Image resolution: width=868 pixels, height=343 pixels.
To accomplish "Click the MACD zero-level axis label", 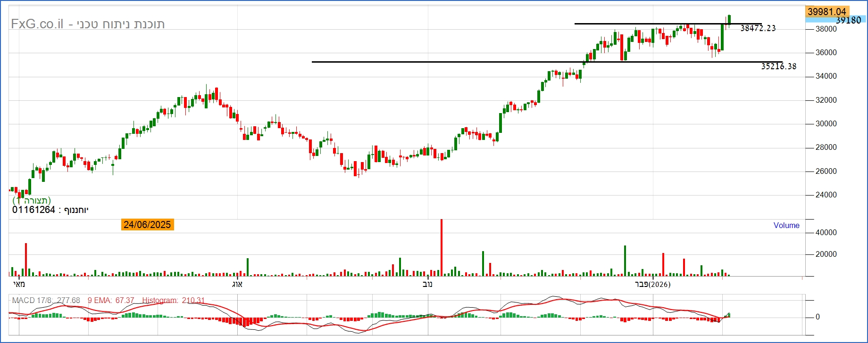I will click(x=818, y=317).
